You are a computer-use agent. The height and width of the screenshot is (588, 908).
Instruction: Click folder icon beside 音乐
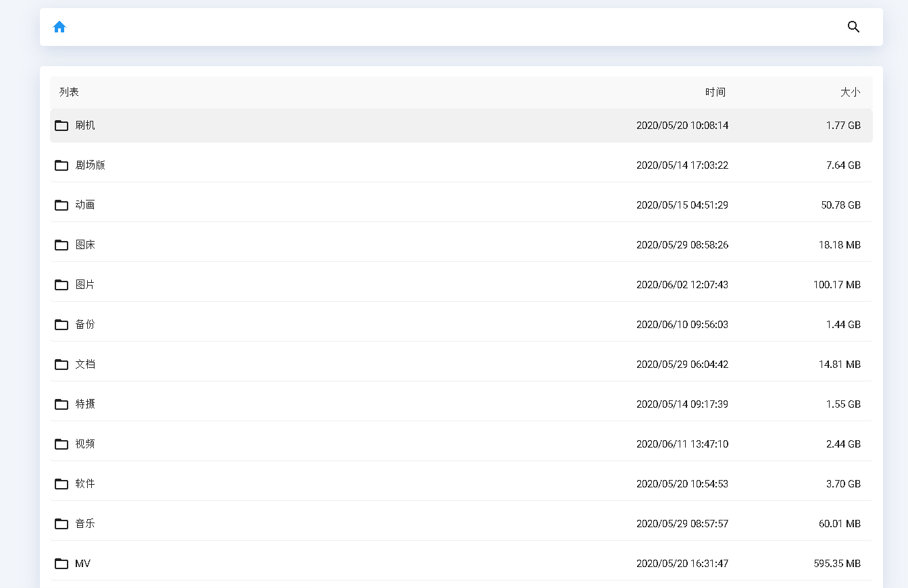click(x=61, y=524)
